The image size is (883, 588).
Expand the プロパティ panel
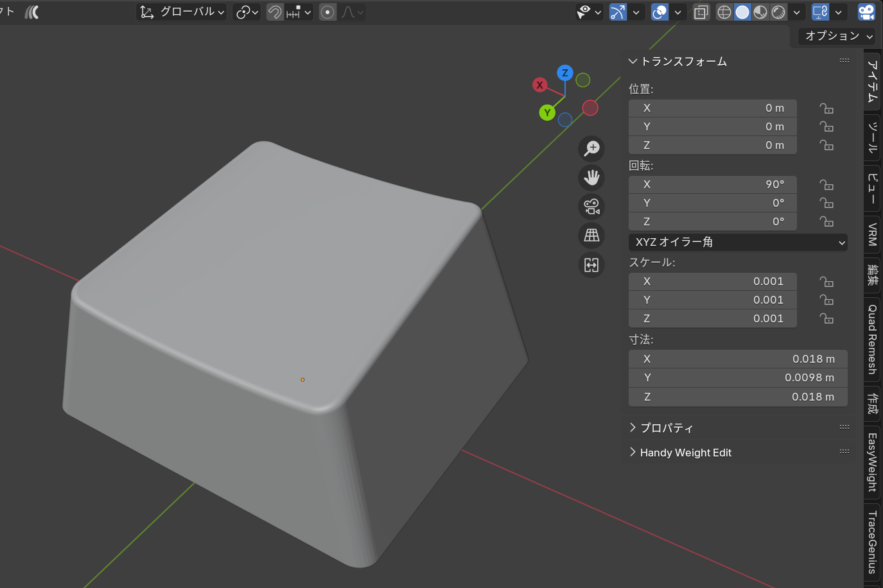click(x=667, y=428)
